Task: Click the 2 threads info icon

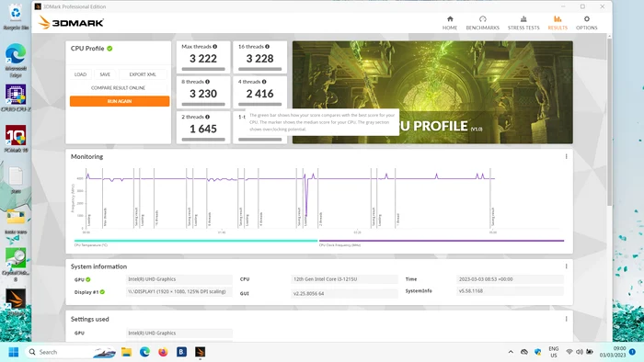Action: click(207, 117)
